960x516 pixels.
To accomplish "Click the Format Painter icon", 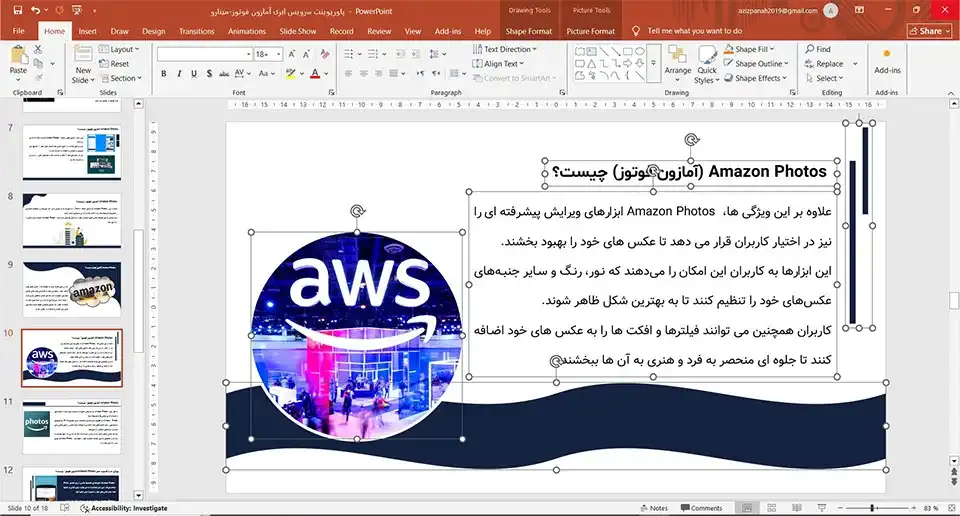I will pos(39,78).
